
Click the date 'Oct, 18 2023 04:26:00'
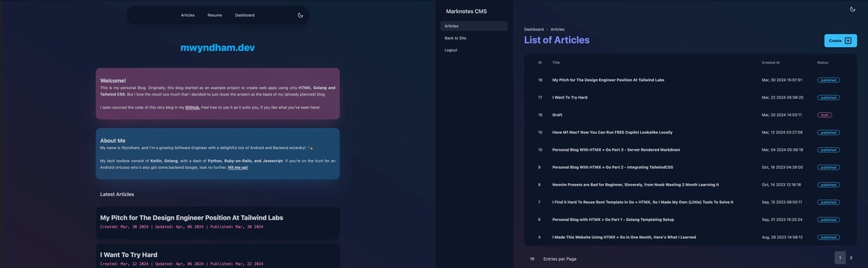click(782, 167)
